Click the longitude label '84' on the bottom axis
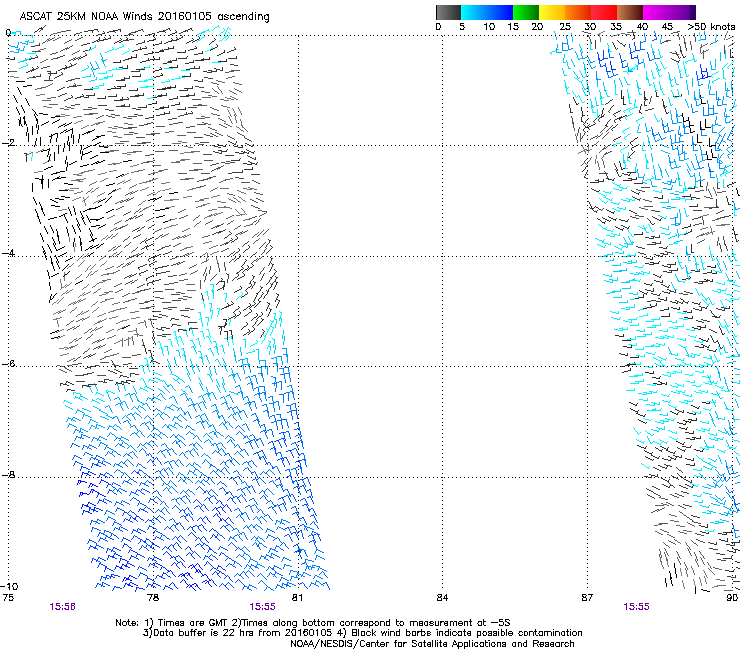 tap(442, 598)
